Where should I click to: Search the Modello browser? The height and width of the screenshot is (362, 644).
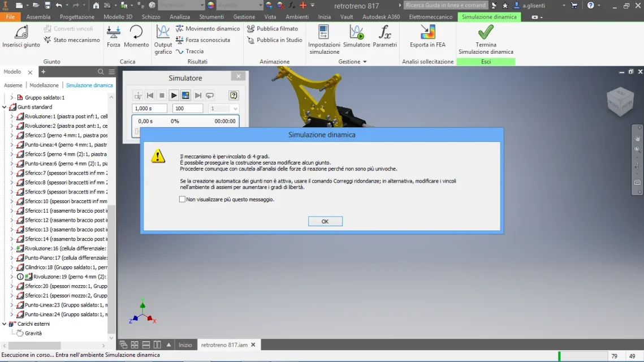pos(101,72)
